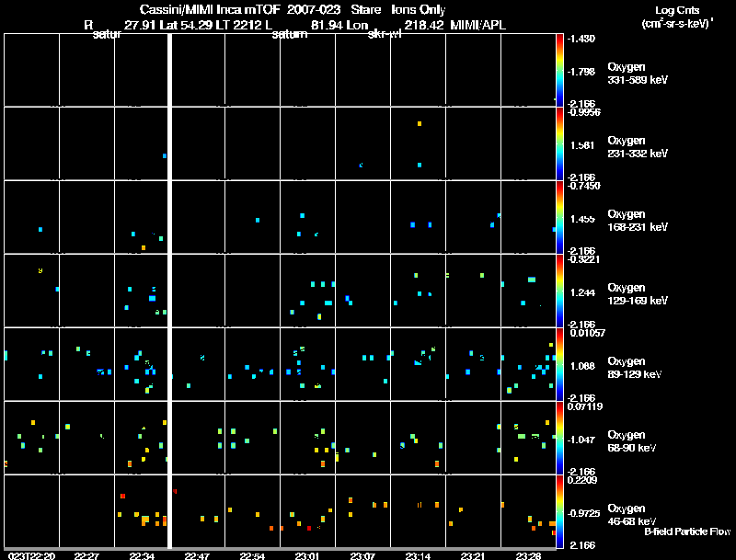Choose 'Oxygen 89-129 keV' label
Image resolution: width=736 pixels, height=560 pixels.
[x=634, y=368]
